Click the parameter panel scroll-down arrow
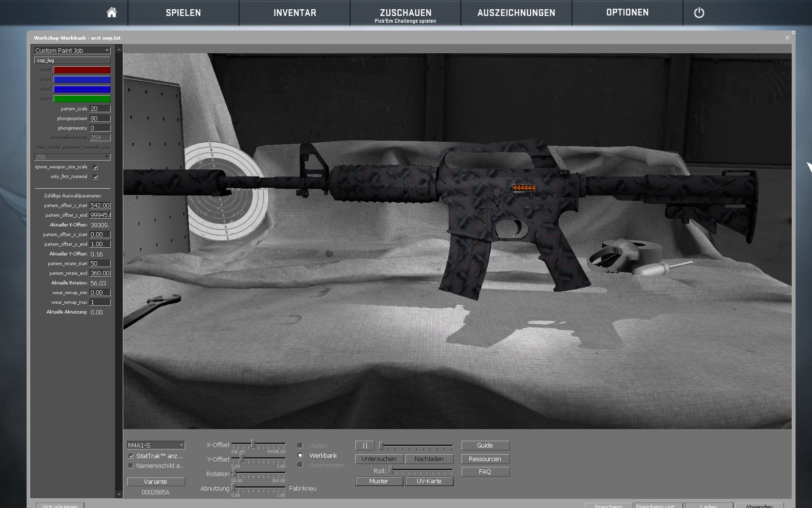Image resolution: width=812 pixels, height=508 pixels. click(x=119, y=494)
